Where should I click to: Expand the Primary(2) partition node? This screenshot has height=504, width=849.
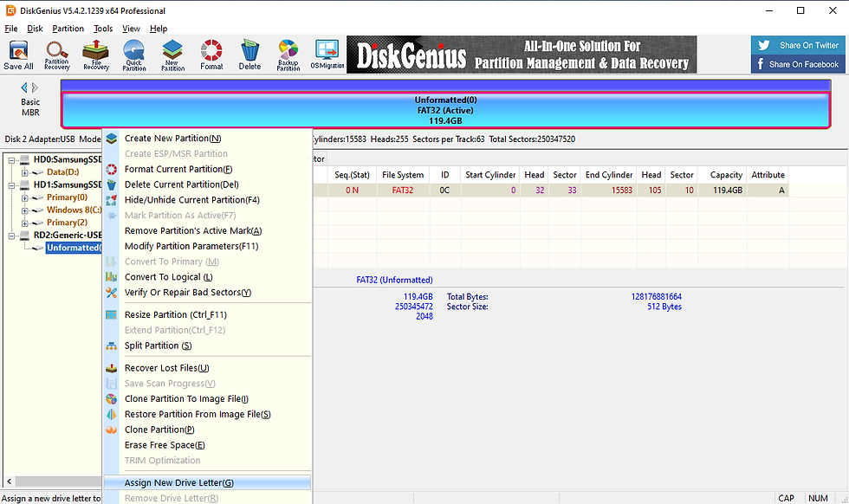pyautogui.click(x=24, y=223)
